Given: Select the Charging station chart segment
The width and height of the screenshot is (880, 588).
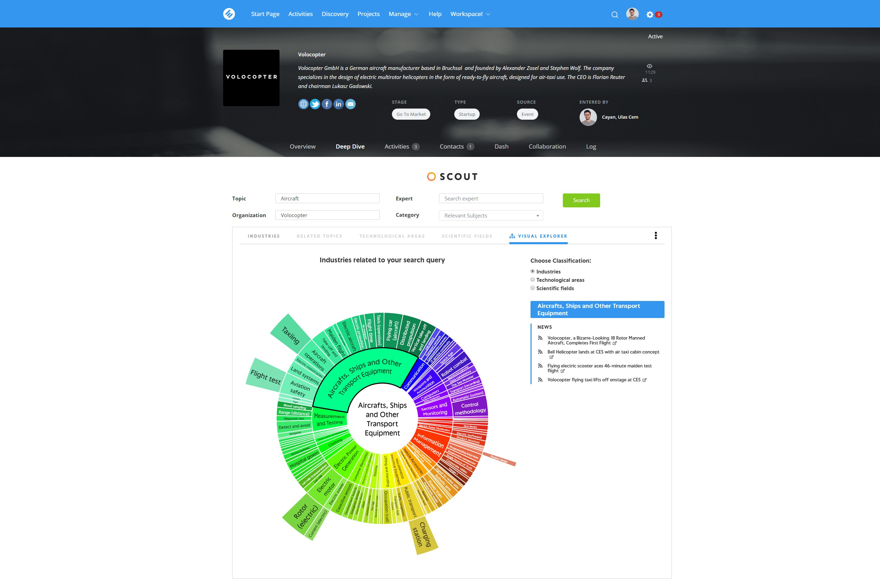Looking at the screenshot, I should [423, 535].
